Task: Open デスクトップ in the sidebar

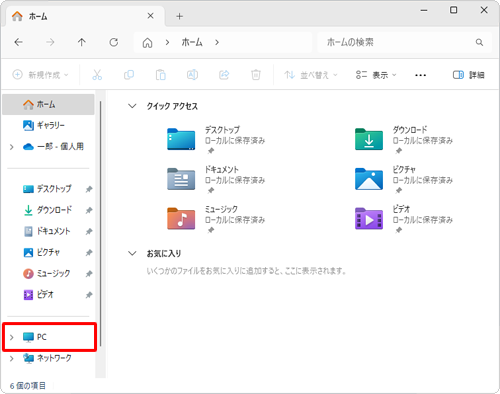Action: [x=47, y=189]
